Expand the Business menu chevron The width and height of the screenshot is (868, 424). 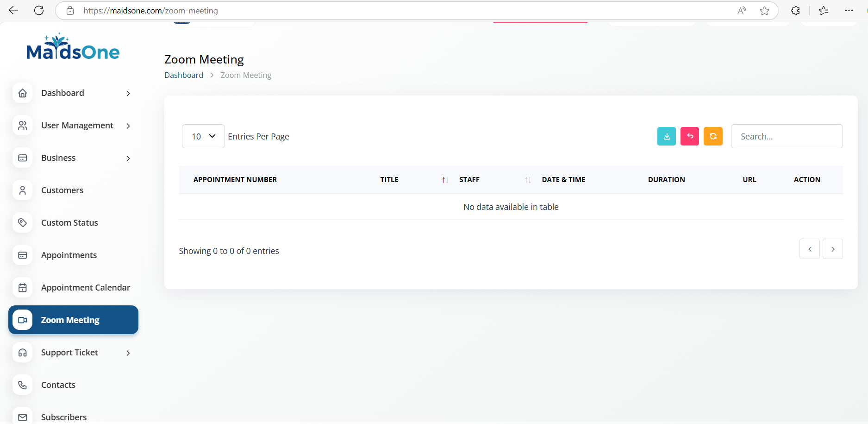[128, 158]
